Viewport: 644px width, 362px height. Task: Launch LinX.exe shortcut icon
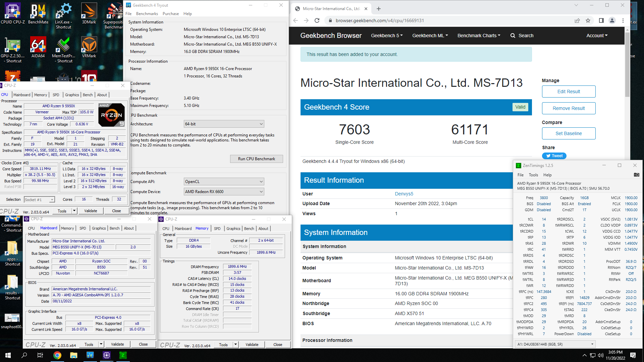pyautogui.click(x=63, y=16)
